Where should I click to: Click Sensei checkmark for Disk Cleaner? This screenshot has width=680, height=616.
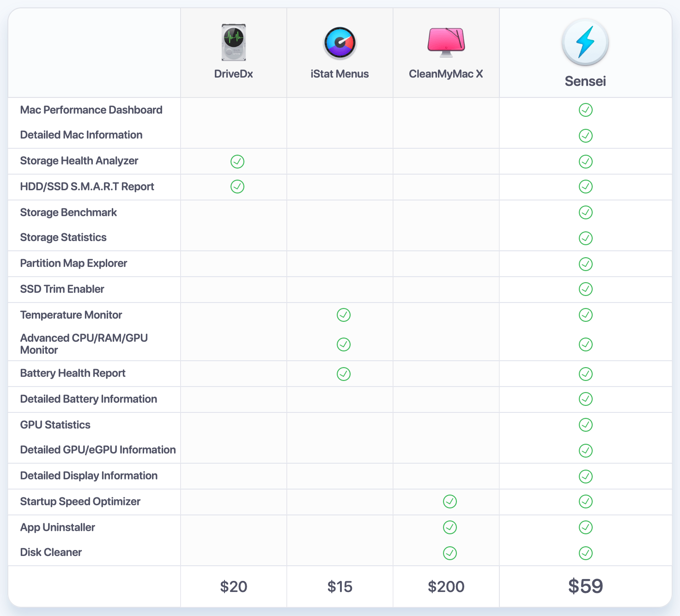(x=586, y=553)
